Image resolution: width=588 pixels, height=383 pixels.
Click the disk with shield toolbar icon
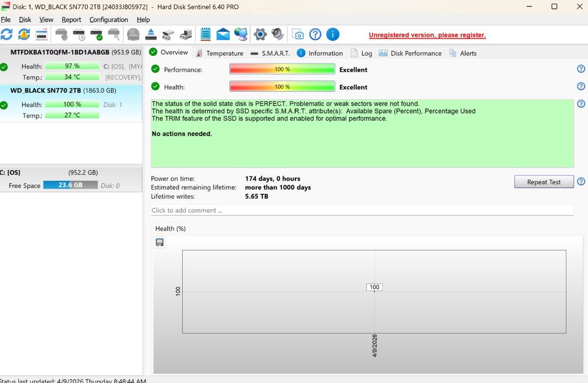(x=61, y=35)
